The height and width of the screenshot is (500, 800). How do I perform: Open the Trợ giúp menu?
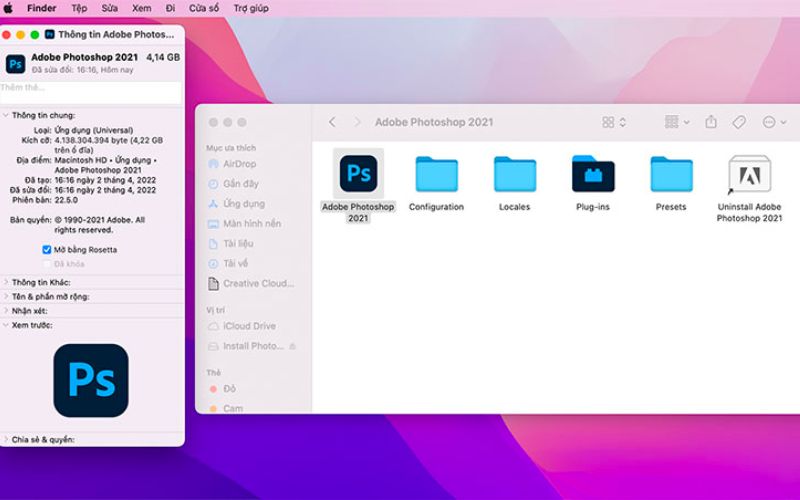tap(251, 8)
